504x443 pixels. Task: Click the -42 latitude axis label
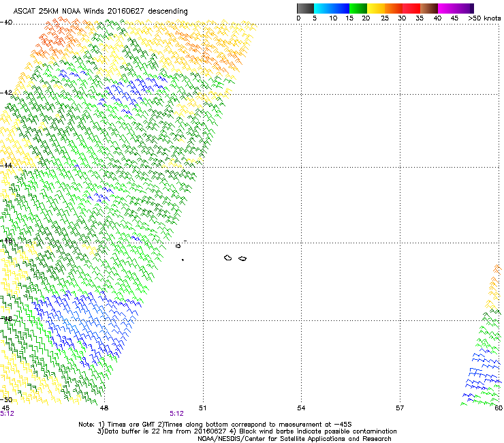pos(6,93)
